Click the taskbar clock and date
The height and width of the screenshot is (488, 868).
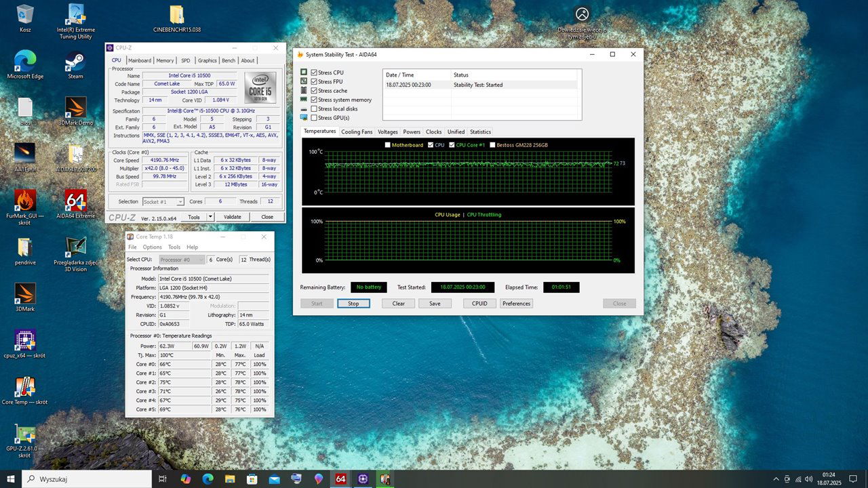(x=829, y=479)
